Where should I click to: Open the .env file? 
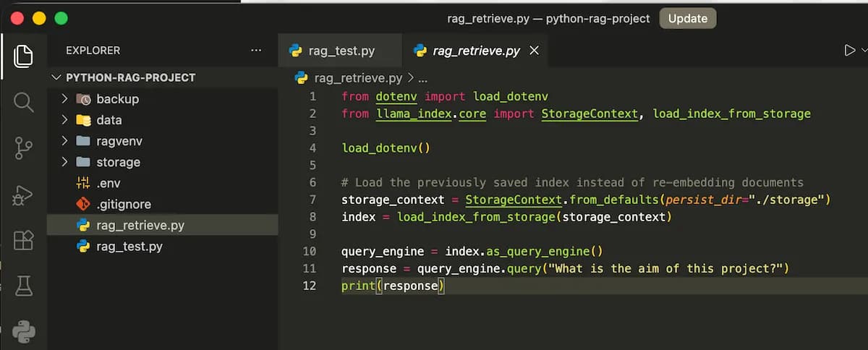(110, 183)
